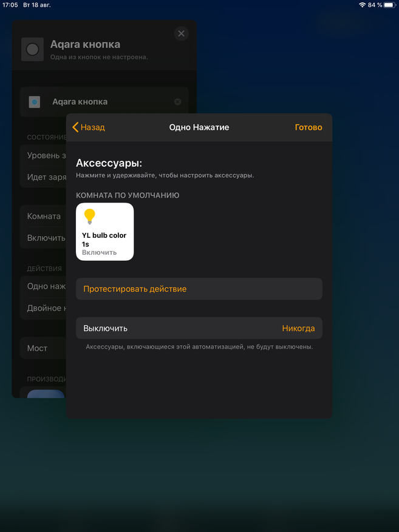Tap the Идет заря charging row

tap(43, 177)
